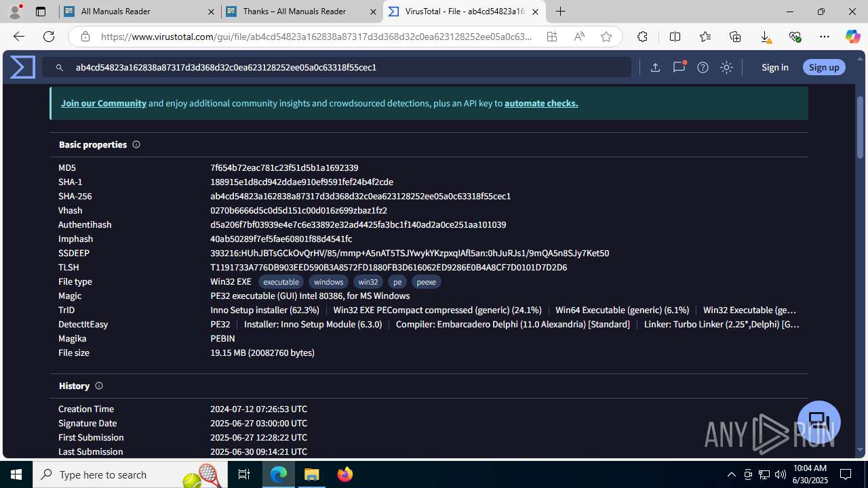This screenshot has width=868, height=488.
Task: Click the executable file type tag
Action: click(281, 282)
